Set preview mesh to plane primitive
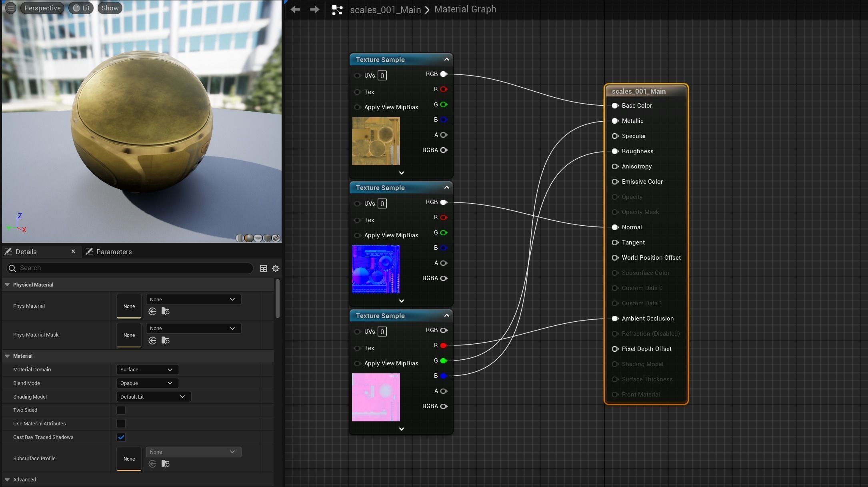The image size is (868, 487). [258, 238]
